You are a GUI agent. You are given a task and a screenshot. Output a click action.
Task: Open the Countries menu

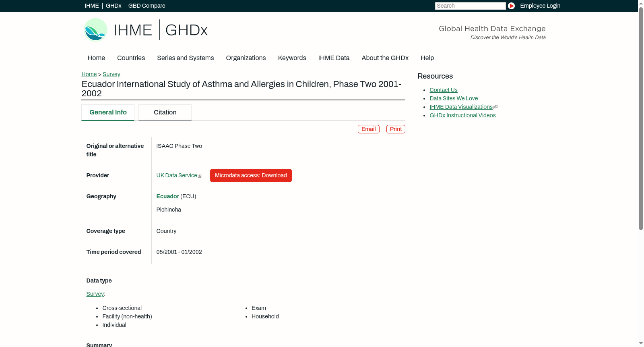[131, 58]
